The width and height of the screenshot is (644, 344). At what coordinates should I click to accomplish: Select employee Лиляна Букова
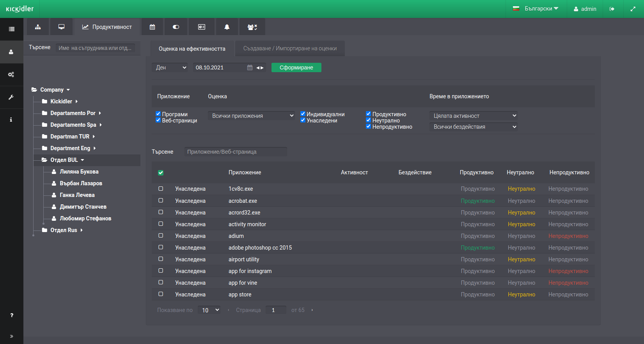(79, 172)
